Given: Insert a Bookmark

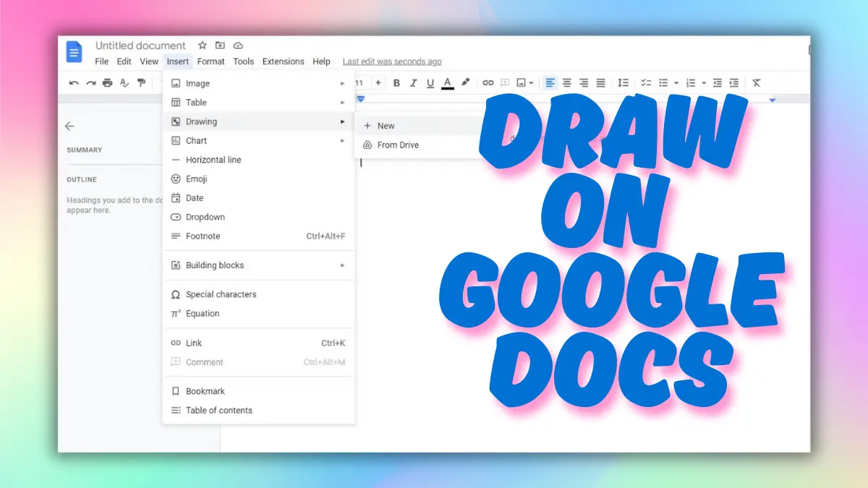Looking at the screenshot, I should click(x=259, y=391).
